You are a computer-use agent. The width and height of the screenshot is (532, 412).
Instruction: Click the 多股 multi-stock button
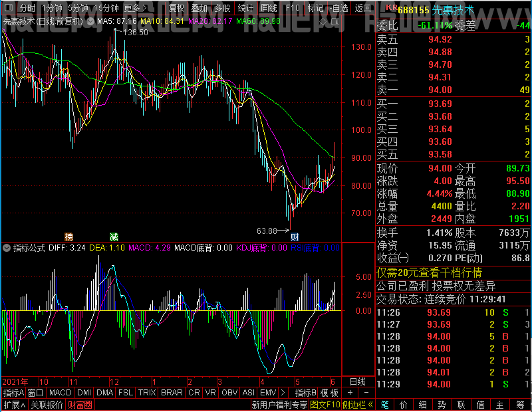point(222,8)
